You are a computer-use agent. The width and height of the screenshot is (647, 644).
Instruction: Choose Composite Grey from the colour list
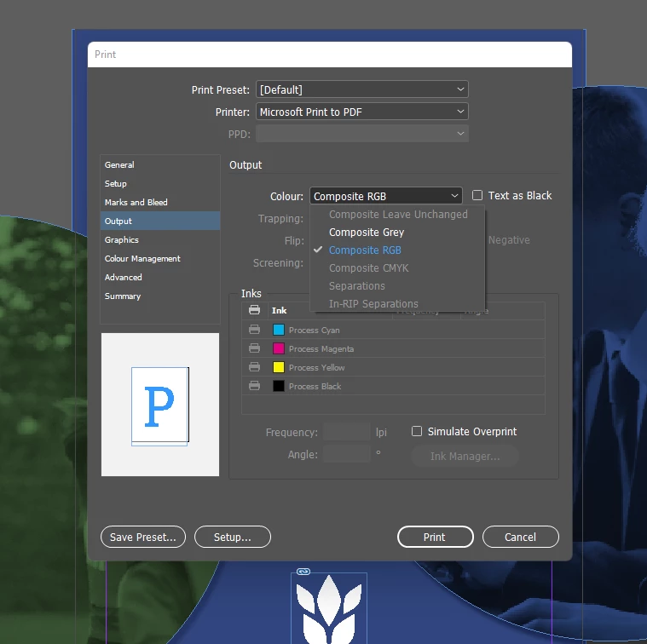click(367, 232)
